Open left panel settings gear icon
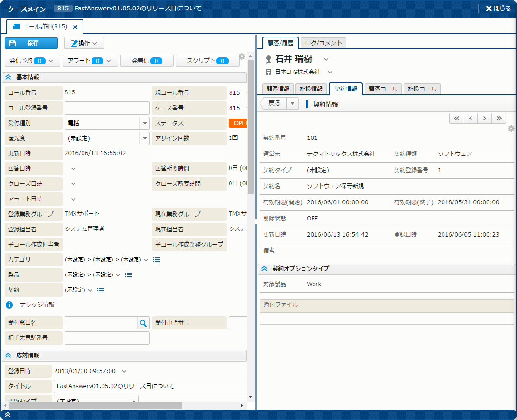The image size is (517, 420). click(242, 56)
